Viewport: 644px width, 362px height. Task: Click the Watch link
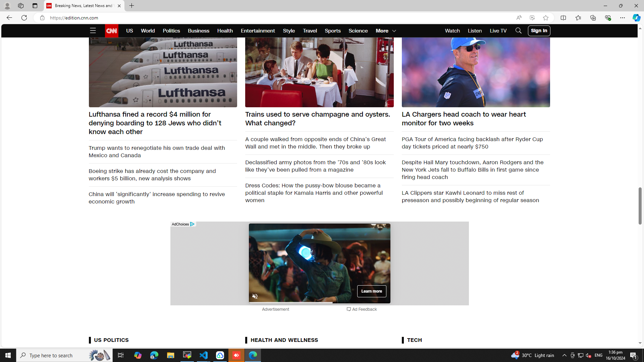452,31
